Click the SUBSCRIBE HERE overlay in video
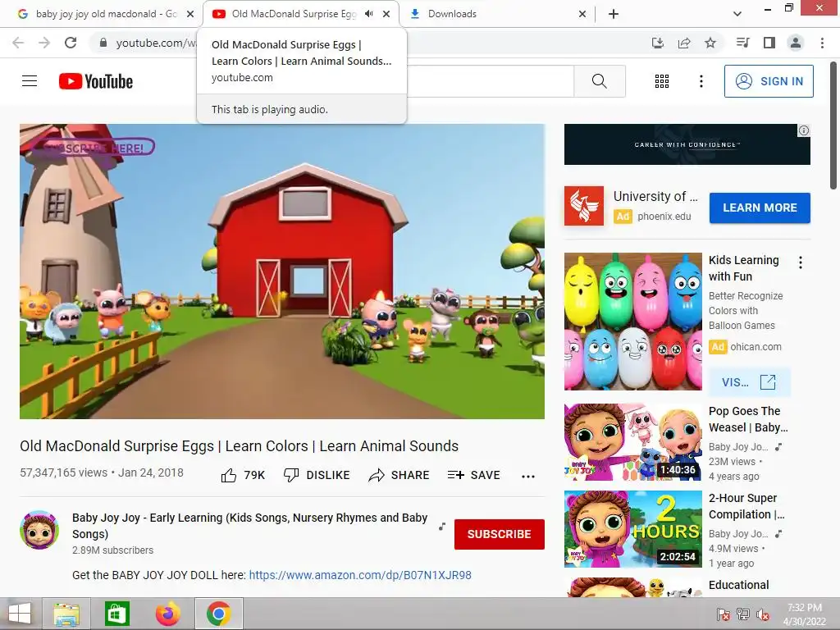Image resolution: width=840 pixels, height=630 pixels. click(x=94, y=148)
